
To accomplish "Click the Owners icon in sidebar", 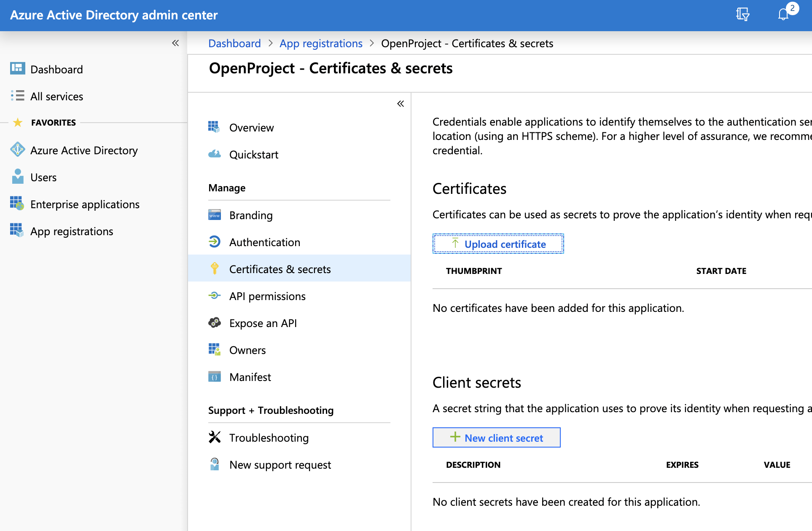I will point(214,350).
